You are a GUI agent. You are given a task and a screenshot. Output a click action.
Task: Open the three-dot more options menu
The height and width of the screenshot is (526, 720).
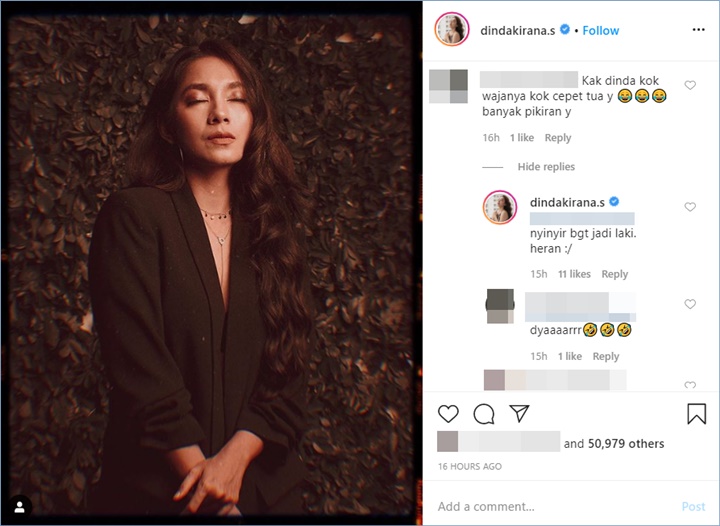[698, 30]
